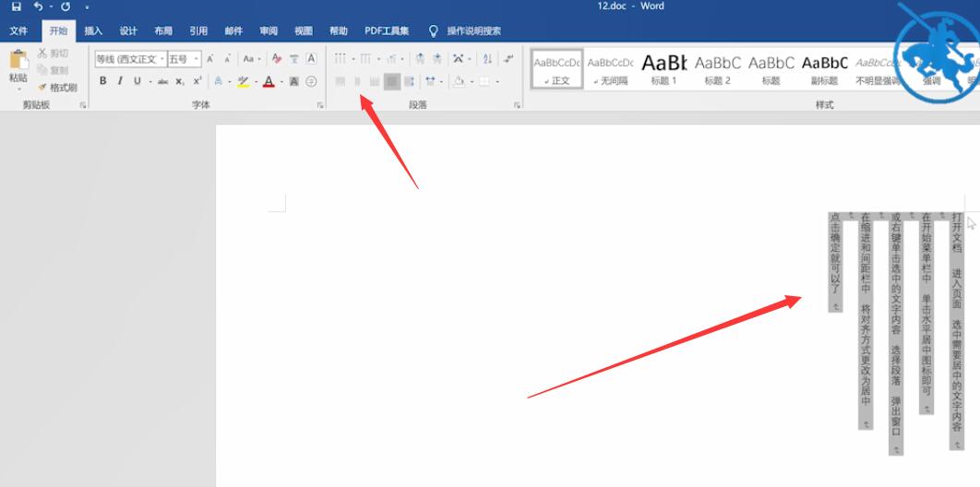Switch to the 引用 (References) tab
980x487 pixels.
click(x=198, y=30)
